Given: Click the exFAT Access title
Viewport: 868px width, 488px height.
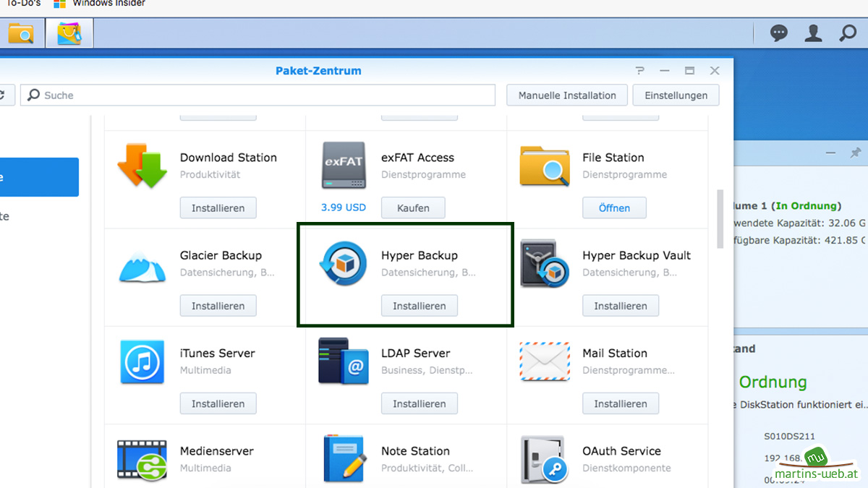Looking at the screenshot, I should [x=418, y=158].
